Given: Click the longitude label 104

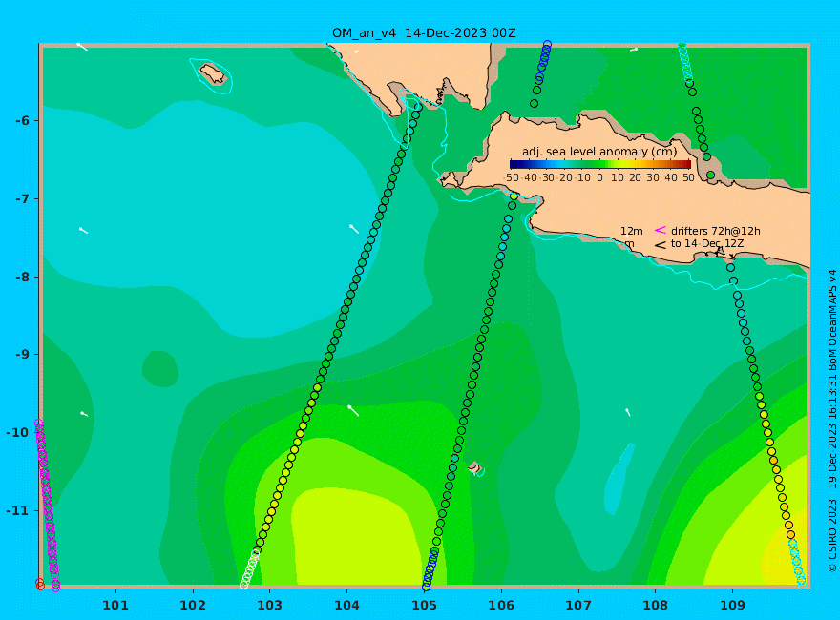Looking at the screenshot, I should (x=347, y=606).
